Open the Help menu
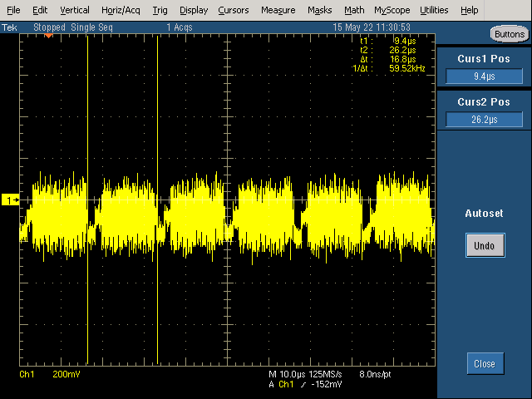This screenshot has height=399, width=532. click(469, 10)
